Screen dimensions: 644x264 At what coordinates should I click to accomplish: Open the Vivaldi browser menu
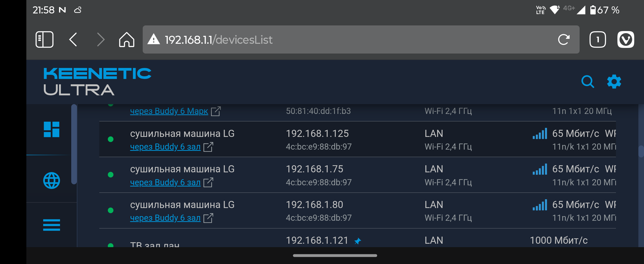(625, 40)
